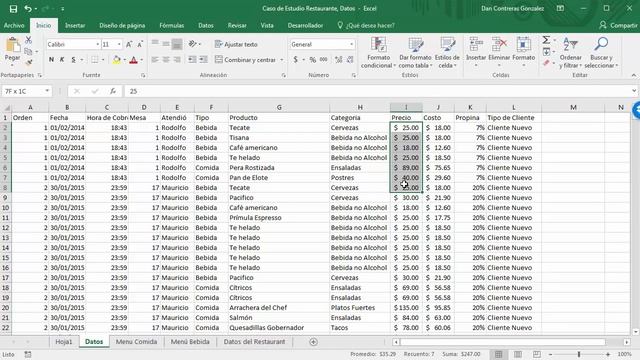Image resolution: width=640 pixels, height=360 pixels.
Task: Open Ordenar y filtrar
Action: click(x=570, y=52)
